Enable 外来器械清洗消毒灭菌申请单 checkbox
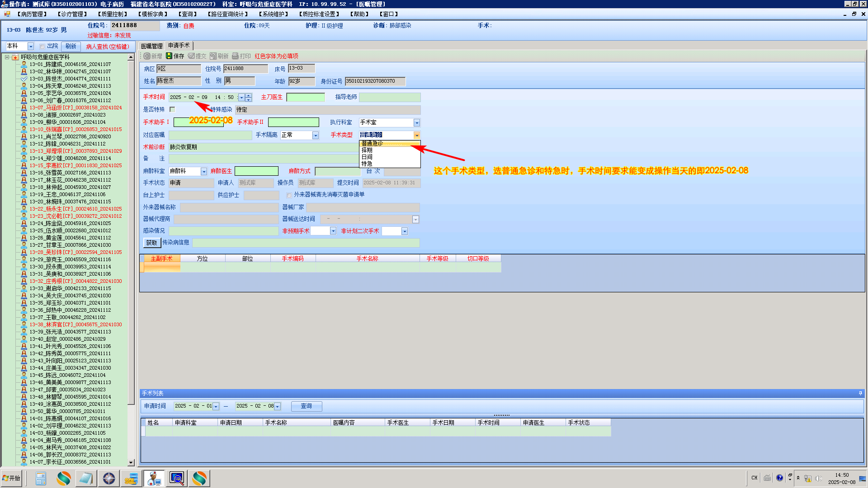The image size is (868, 488). (289, 195)
